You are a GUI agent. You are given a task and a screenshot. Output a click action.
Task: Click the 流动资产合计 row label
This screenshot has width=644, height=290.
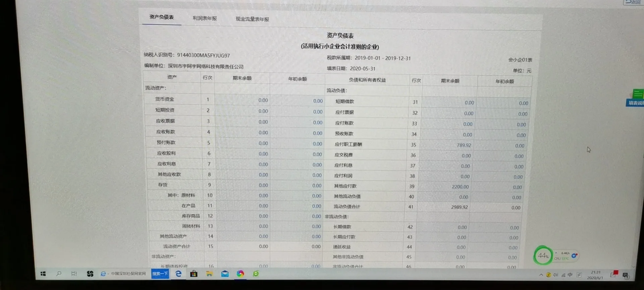pos(176,246)
